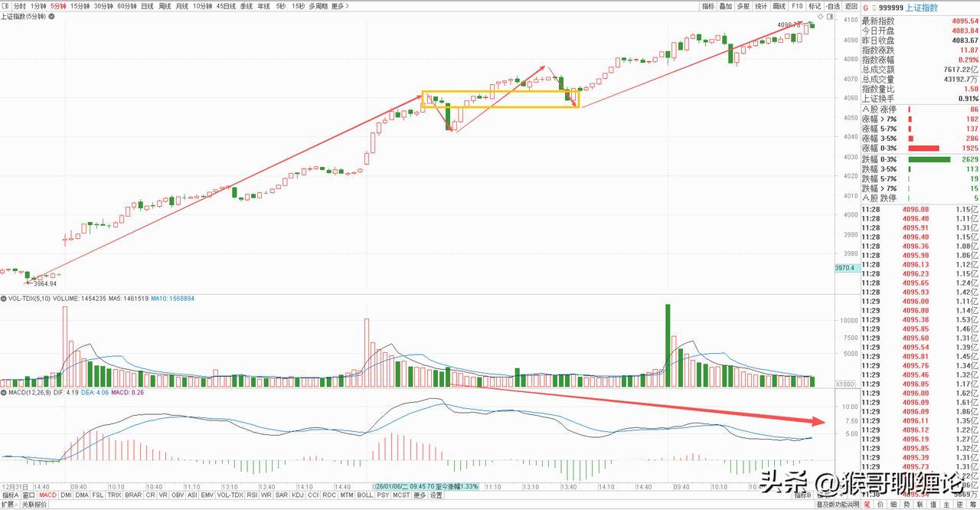The width and height of the screenshot is (980, 510).
Task: Show the 周线 weekly chart
Action: [x=165, y=6]
